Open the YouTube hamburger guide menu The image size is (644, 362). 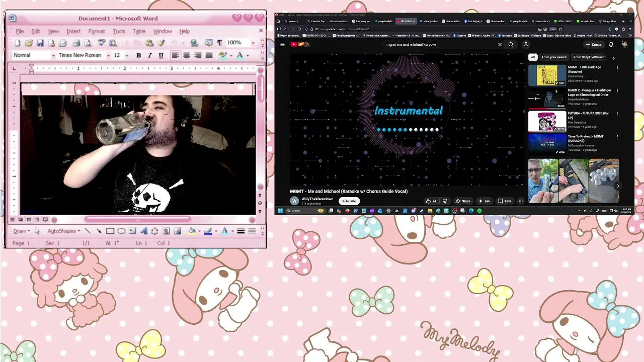282,44
